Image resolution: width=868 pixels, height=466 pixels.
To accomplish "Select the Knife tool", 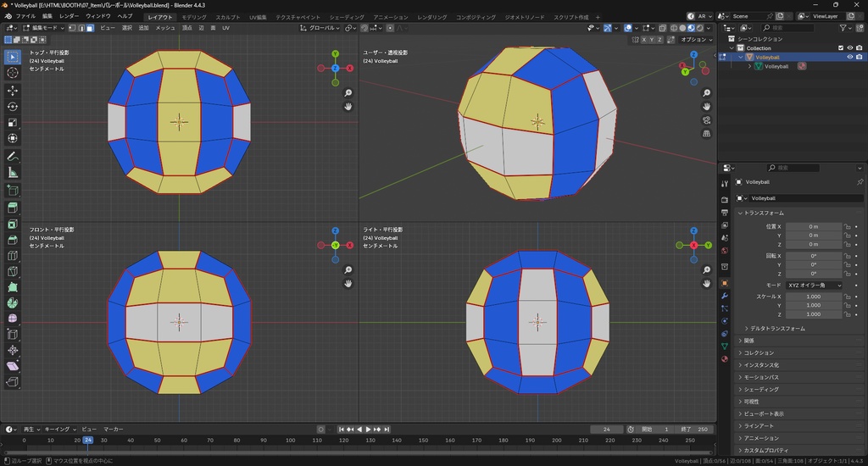I will tap(13, 271).
